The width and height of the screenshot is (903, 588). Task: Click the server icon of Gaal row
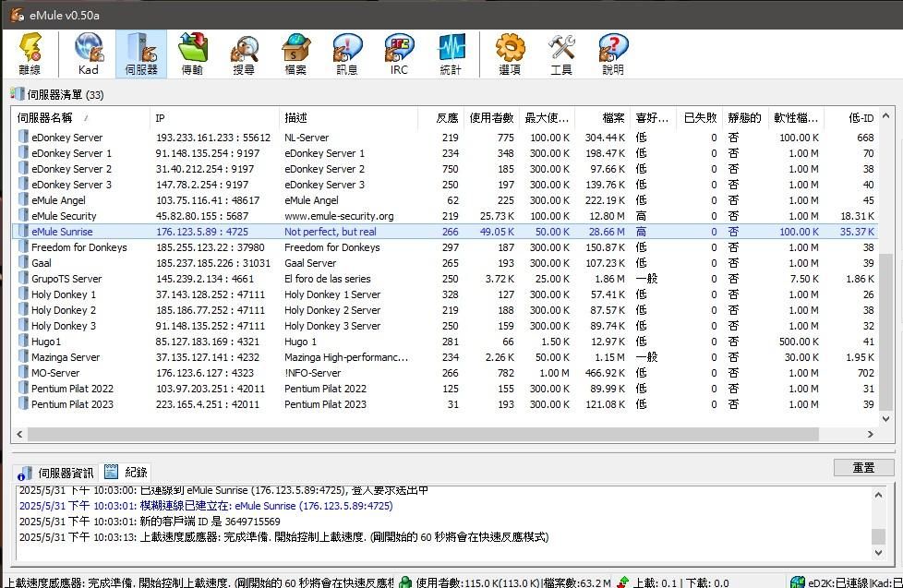[23, 262]
